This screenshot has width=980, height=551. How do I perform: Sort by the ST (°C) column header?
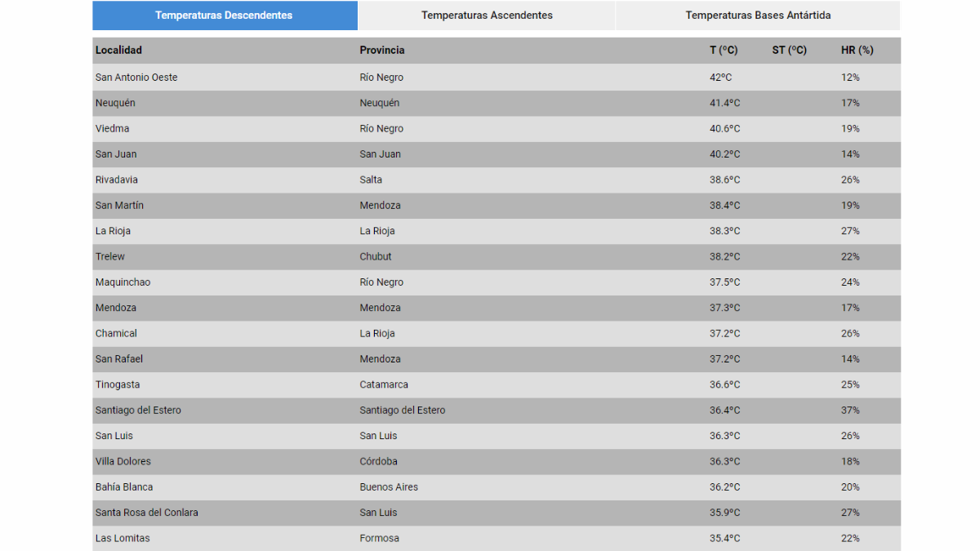tap(788, 50)
